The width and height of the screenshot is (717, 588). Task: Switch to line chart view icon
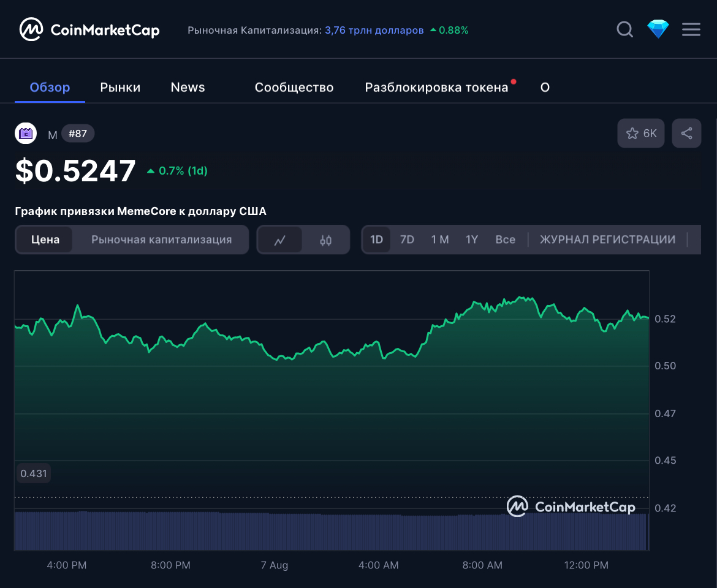click(280, 239)
